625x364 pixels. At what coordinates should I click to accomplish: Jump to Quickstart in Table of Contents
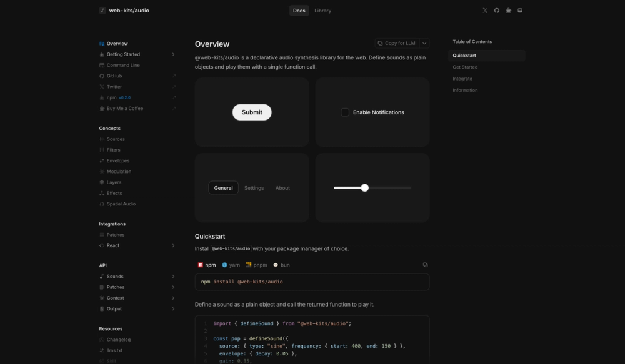click(x=487, y=56)
